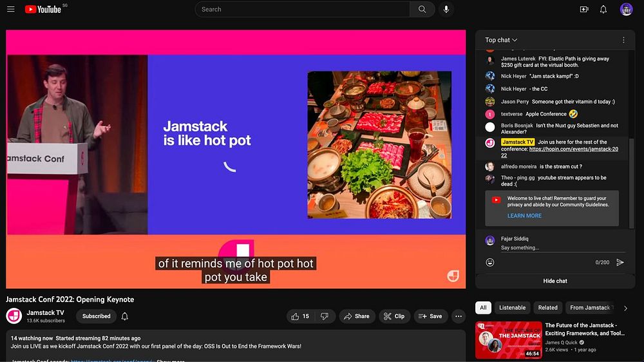Click the Subscribed button

[96, 316]
